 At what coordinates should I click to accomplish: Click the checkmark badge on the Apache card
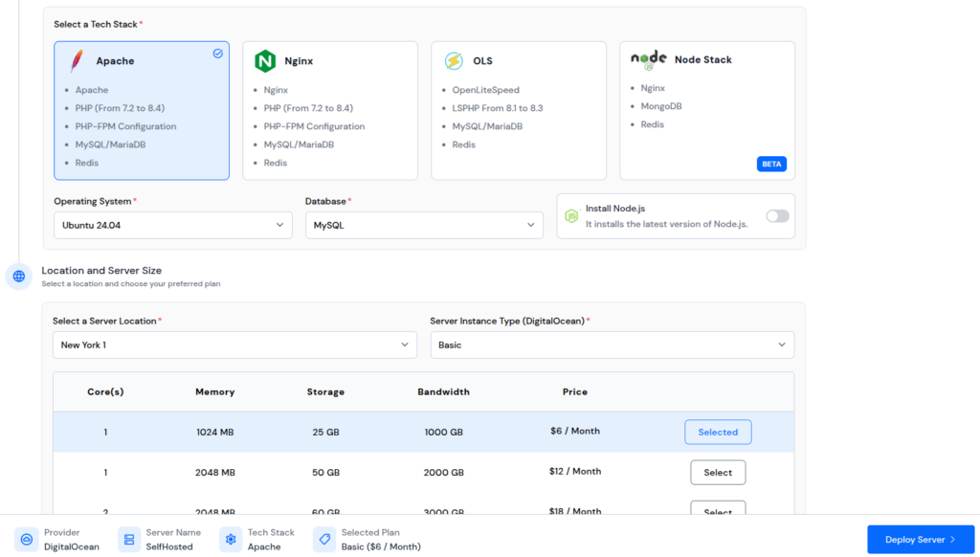coord(217,54)
